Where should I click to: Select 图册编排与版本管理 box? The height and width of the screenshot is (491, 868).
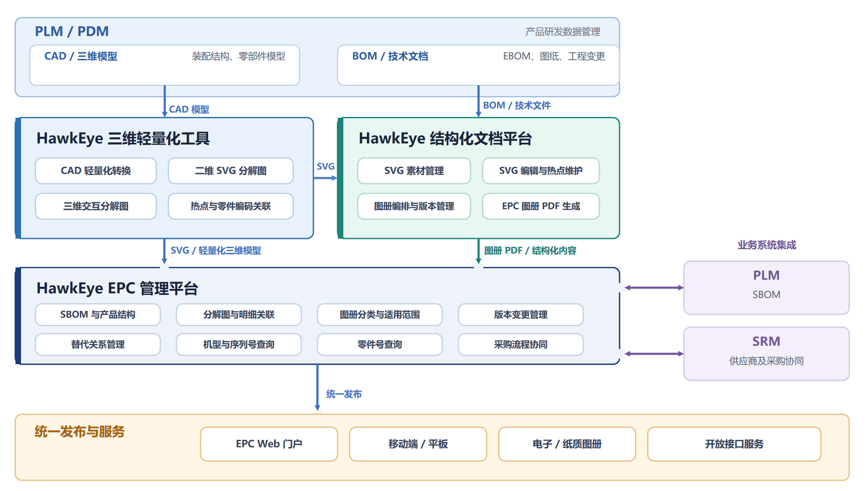point(414,206)
